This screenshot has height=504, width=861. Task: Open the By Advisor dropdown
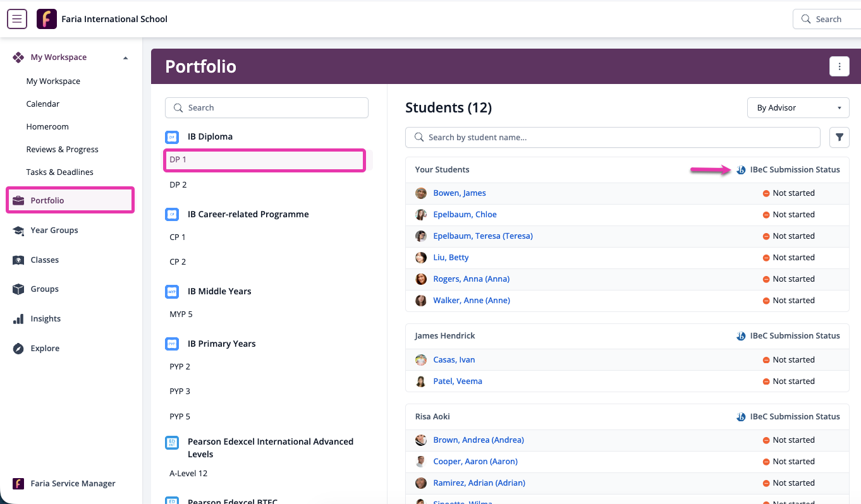coord(798,107)
